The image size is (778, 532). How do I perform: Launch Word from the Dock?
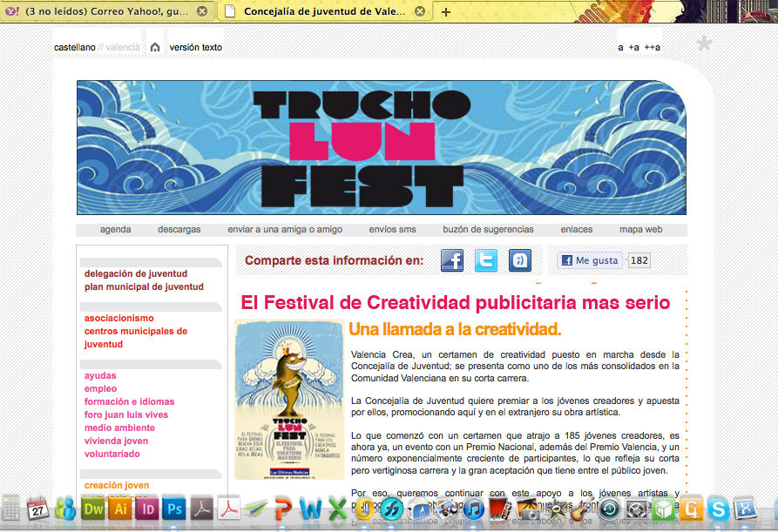point(311,509)
